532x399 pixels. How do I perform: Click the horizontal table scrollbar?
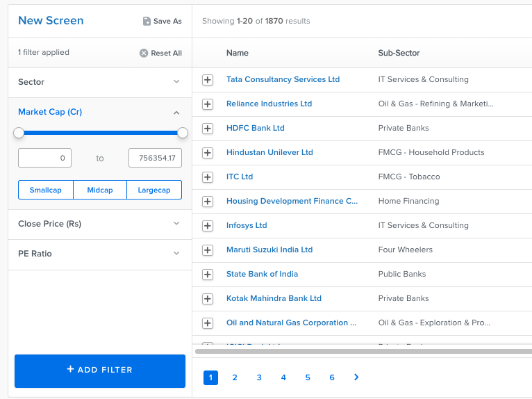click(363, 351)
